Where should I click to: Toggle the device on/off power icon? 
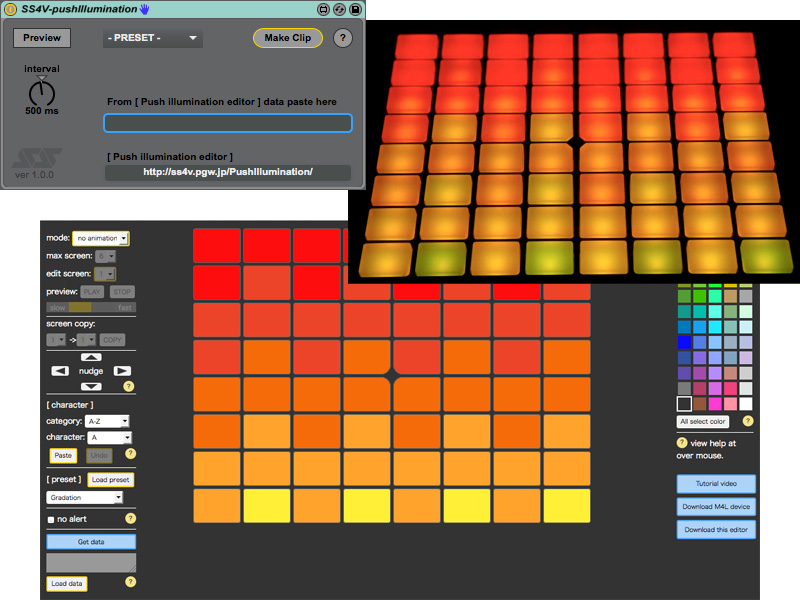pos(11,9)
